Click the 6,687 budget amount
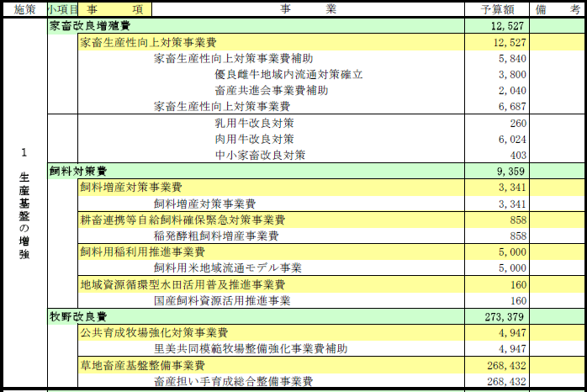 coord(512,107)
